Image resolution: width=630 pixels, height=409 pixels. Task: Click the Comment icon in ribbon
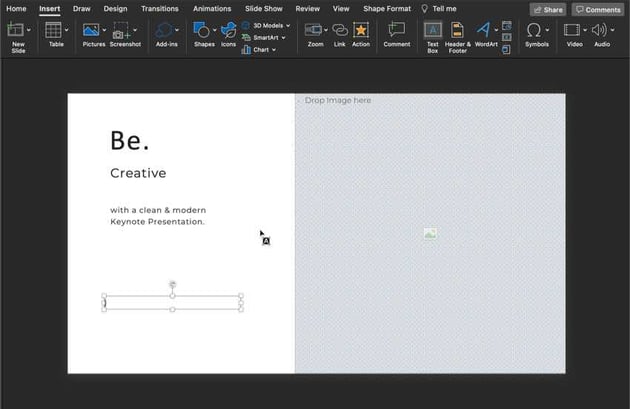click(x=397, y=31)
